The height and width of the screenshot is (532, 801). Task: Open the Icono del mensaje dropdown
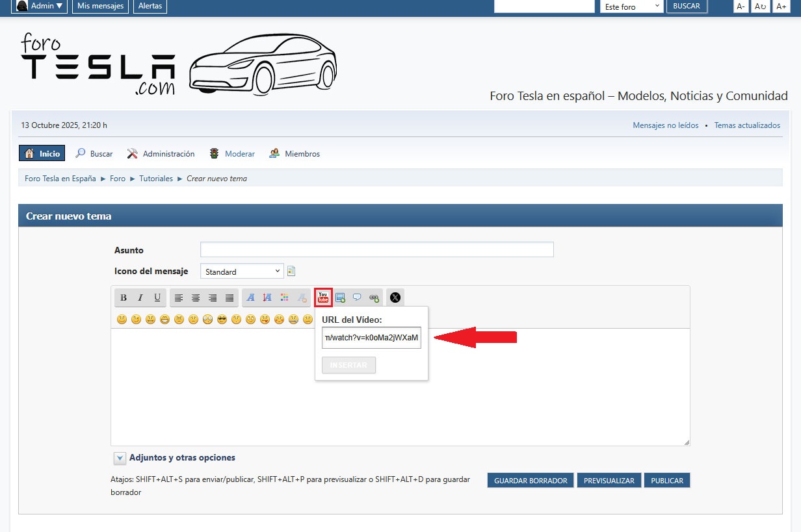(x=242, y=272)
